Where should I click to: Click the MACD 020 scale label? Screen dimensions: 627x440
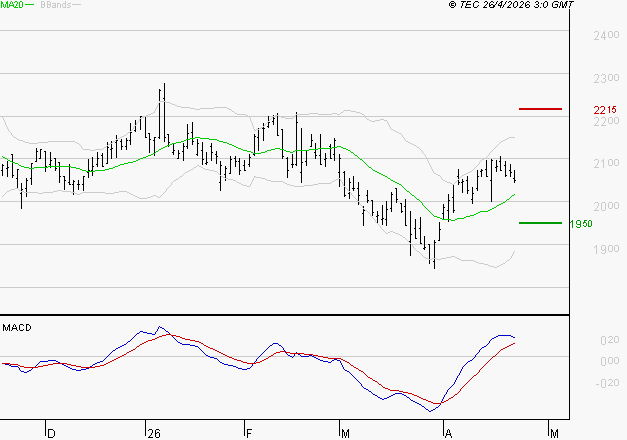pos(610,340)
